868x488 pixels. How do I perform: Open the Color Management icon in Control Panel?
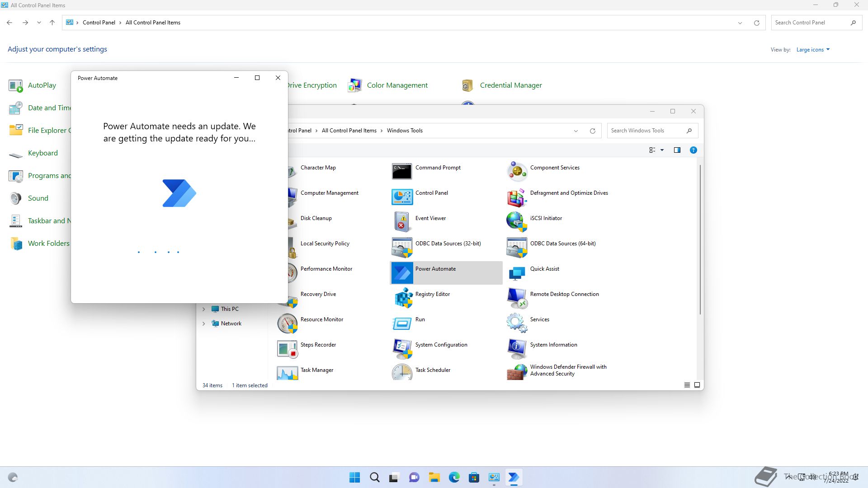click(x=355, y=85)
